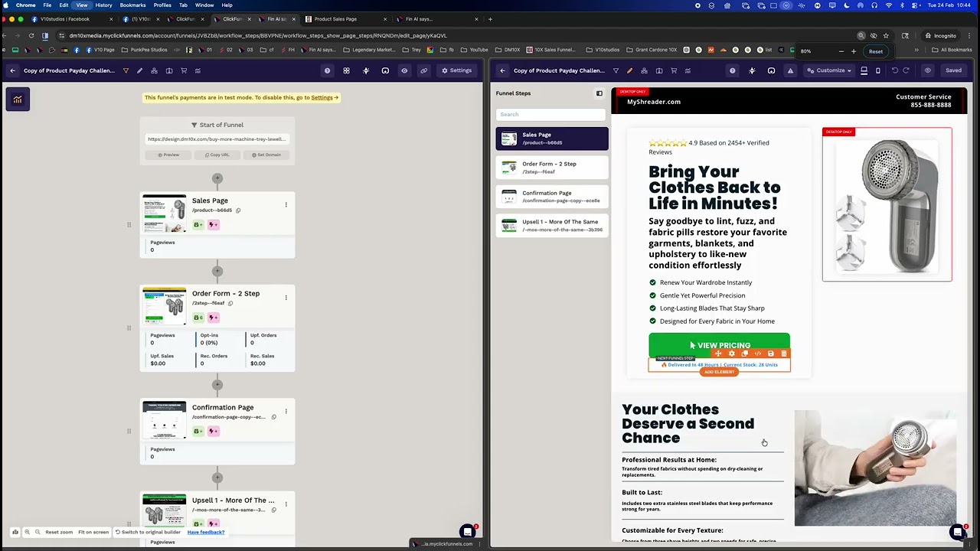The image size is (980, 551).
Task: Click ADD ELEMENT label below pricing button
Action: pos(719,372)
